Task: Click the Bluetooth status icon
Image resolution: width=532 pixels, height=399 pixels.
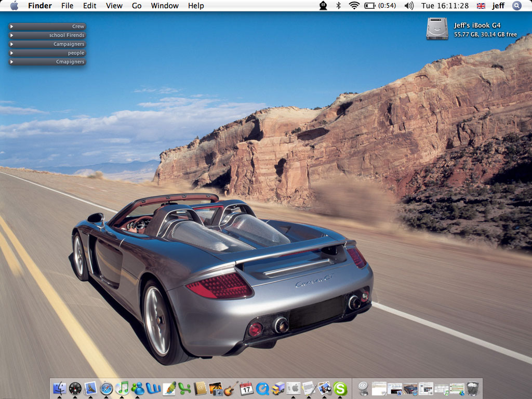Action: [x=338, y=6]
